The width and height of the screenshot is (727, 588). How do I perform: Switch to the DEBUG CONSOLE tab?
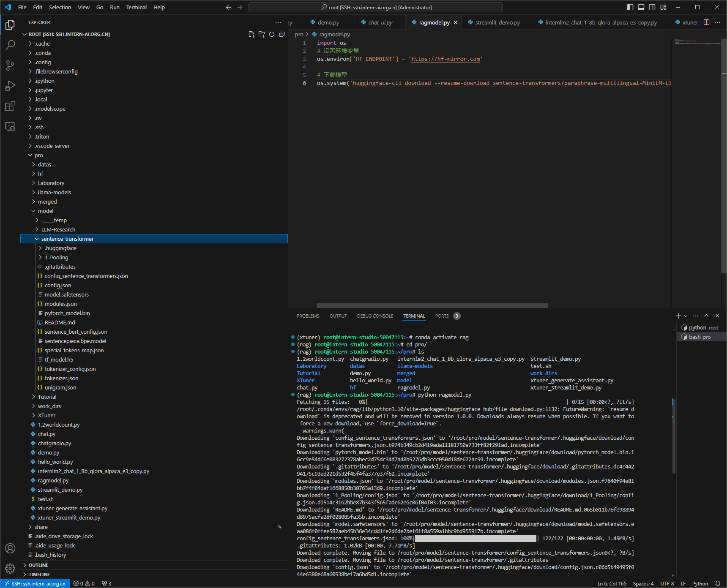[x=375, y=316]
